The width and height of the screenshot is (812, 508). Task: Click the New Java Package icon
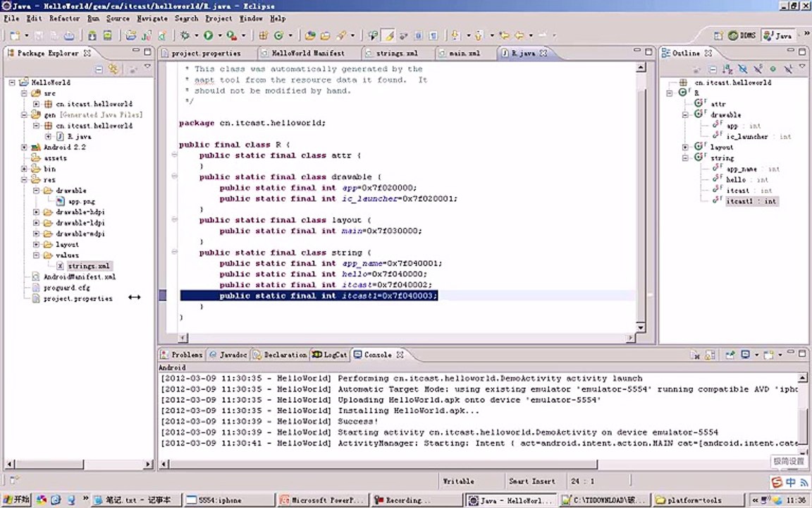click(263, 35)
